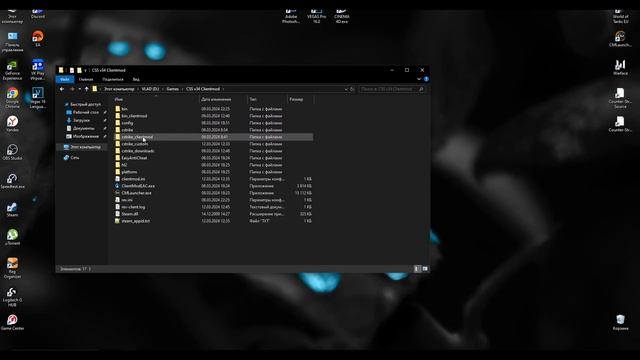Image resolution: width=640 pixels, height=360 pixels.
Task: Click the Explorer Forward arrow
Action: [72, 89]
